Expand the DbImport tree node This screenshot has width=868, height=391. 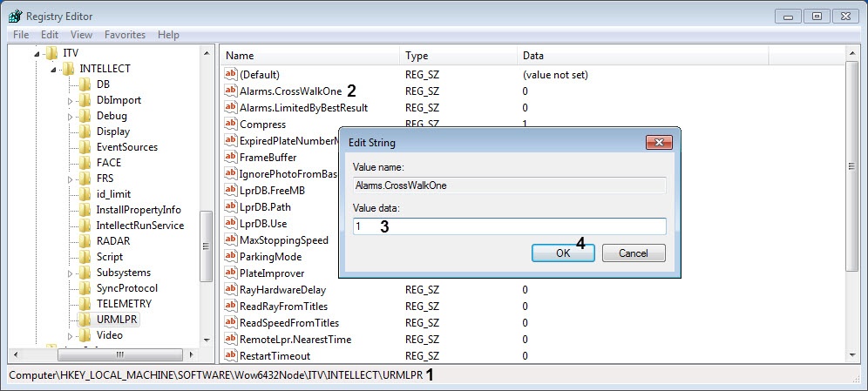point(71,101)
